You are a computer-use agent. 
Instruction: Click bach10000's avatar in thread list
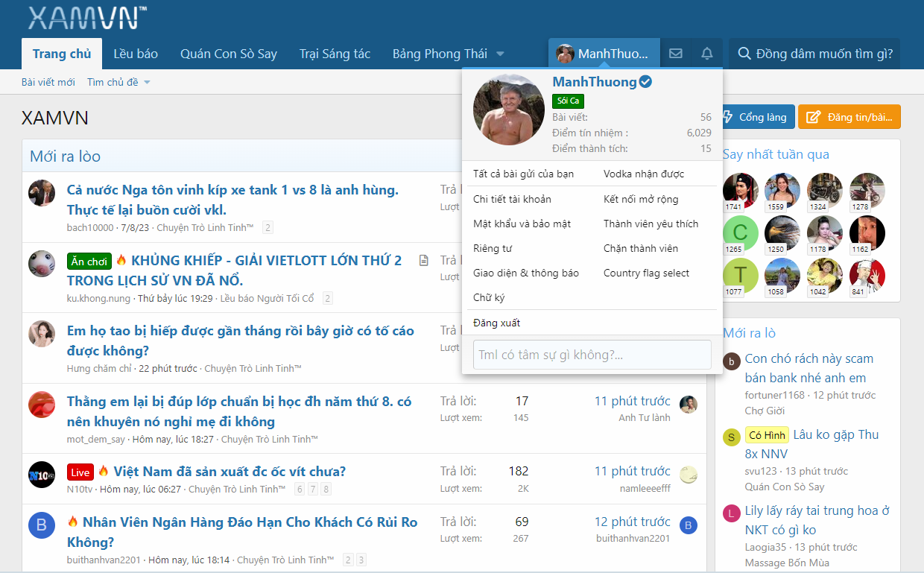(42, 193)
